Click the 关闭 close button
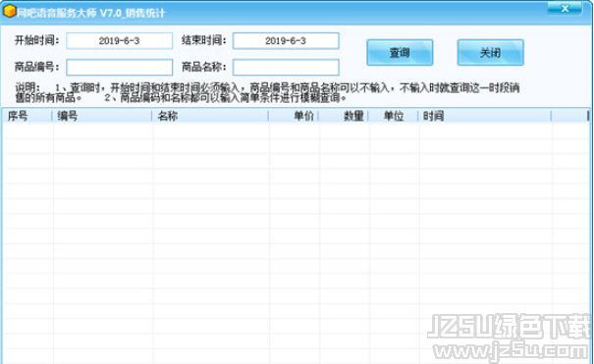594x364 pixels. point(491,53)
